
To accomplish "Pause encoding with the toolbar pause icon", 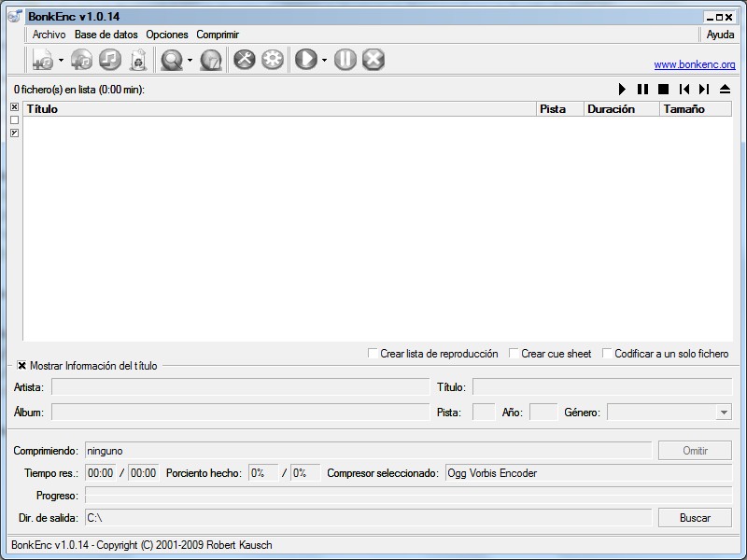I will [x=345, y=60].
